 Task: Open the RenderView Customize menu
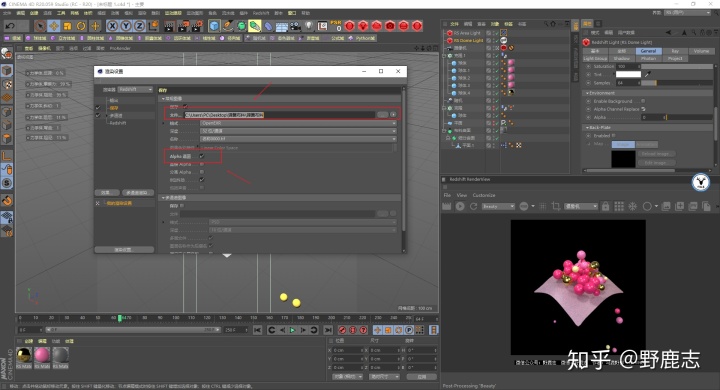484,195
